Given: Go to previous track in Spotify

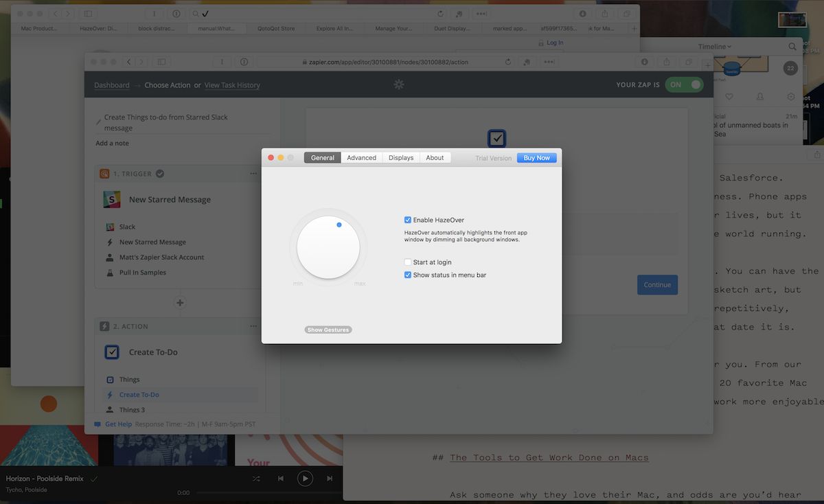Looking at the screenshot, I should point(281,479).
